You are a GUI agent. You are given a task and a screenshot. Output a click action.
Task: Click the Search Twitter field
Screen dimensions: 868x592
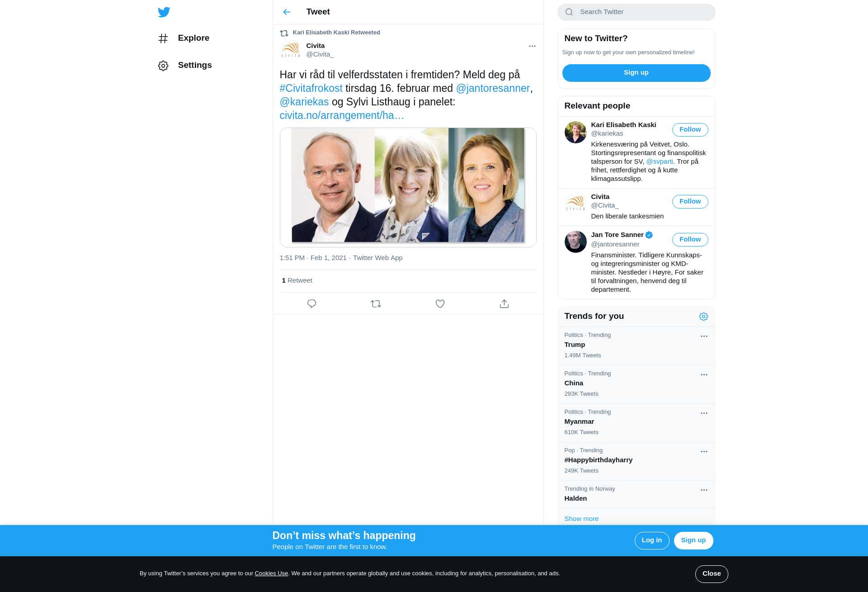(636, 12)
